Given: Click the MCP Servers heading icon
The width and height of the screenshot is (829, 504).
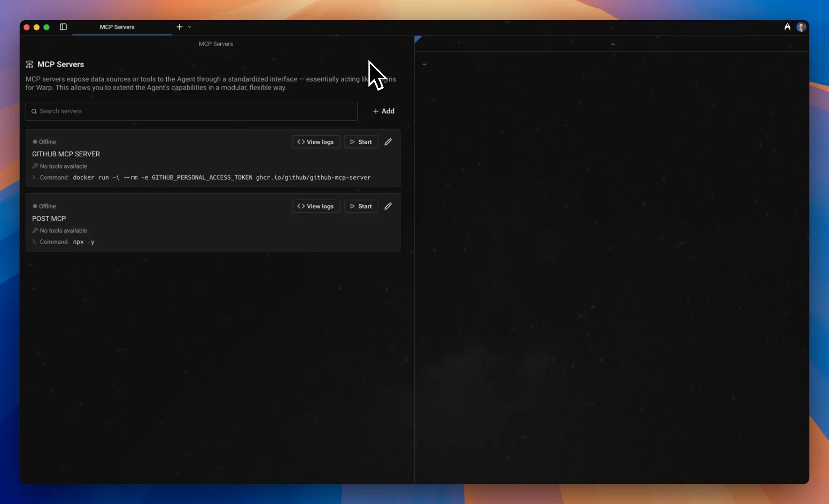Looking at the screenshot, I should point(29,64).
